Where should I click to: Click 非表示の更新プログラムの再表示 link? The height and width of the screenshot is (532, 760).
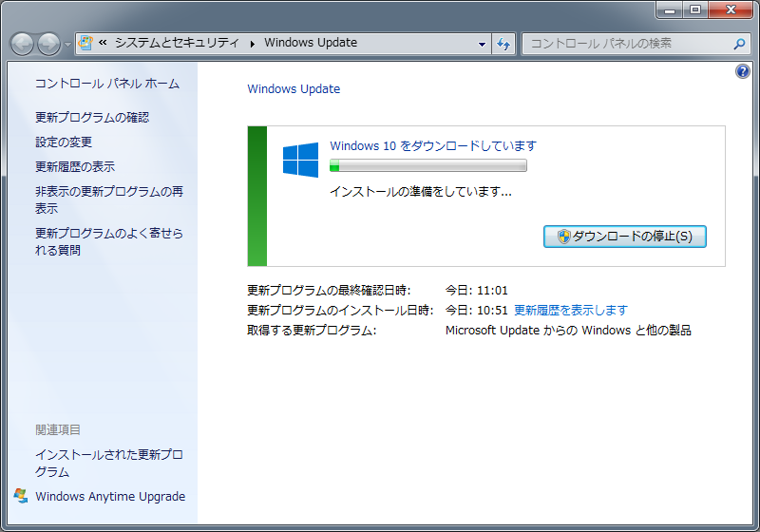109,199
